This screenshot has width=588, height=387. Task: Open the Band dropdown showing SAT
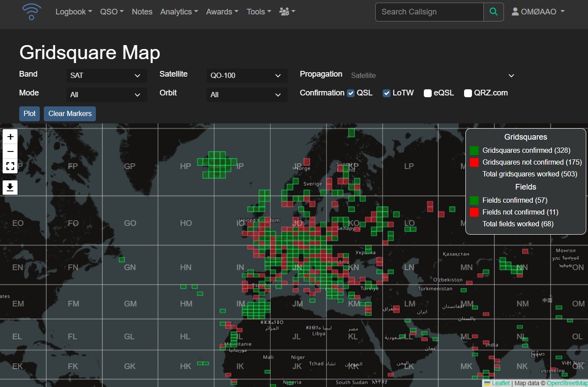pos(106,75)
